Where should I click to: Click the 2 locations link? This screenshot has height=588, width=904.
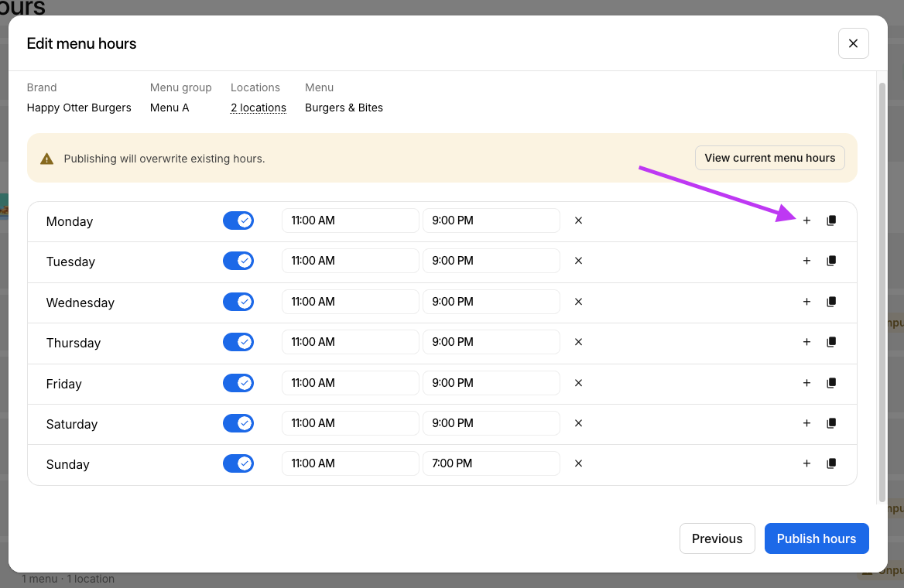click(x=259, y=108)
